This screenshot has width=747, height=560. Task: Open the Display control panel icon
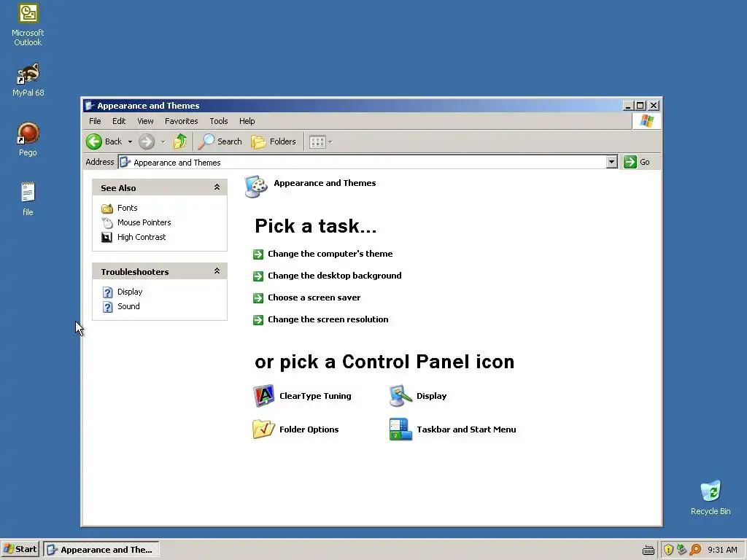pos(400,396)
